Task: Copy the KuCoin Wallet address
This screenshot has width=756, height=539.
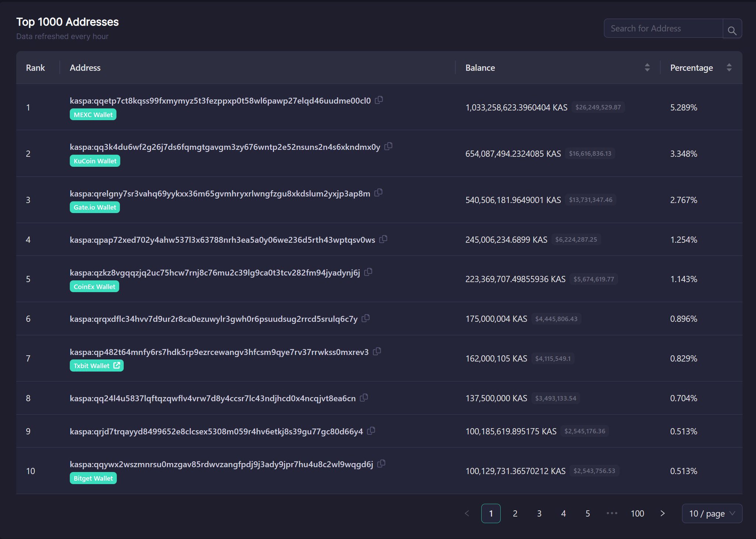Action: tap(388, 146)
